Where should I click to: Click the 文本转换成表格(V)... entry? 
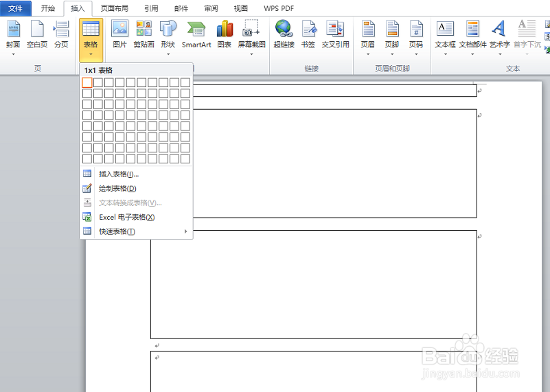point(137,203)
